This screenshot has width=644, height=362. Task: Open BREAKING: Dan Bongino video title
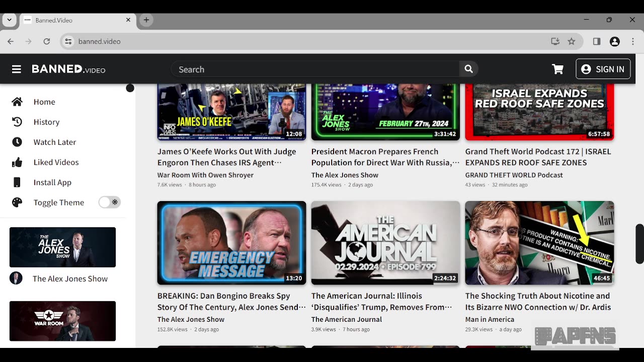pos(231,301)
